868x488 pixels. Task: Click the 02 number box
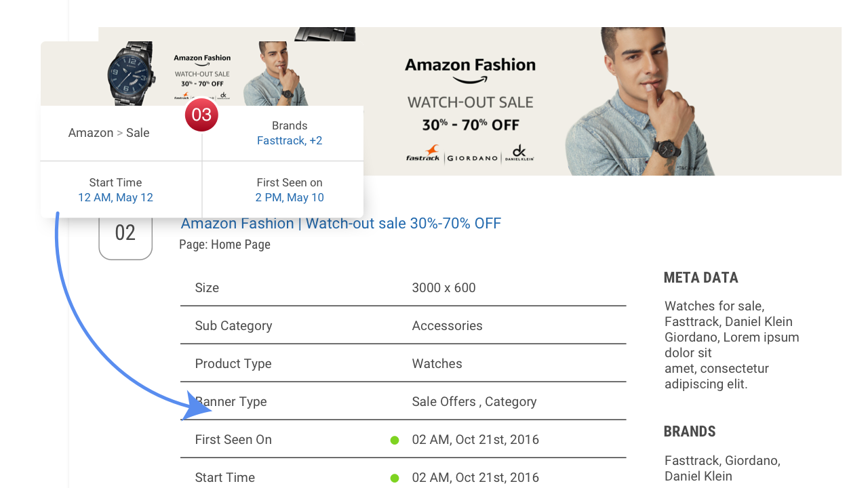coord(125,233)
